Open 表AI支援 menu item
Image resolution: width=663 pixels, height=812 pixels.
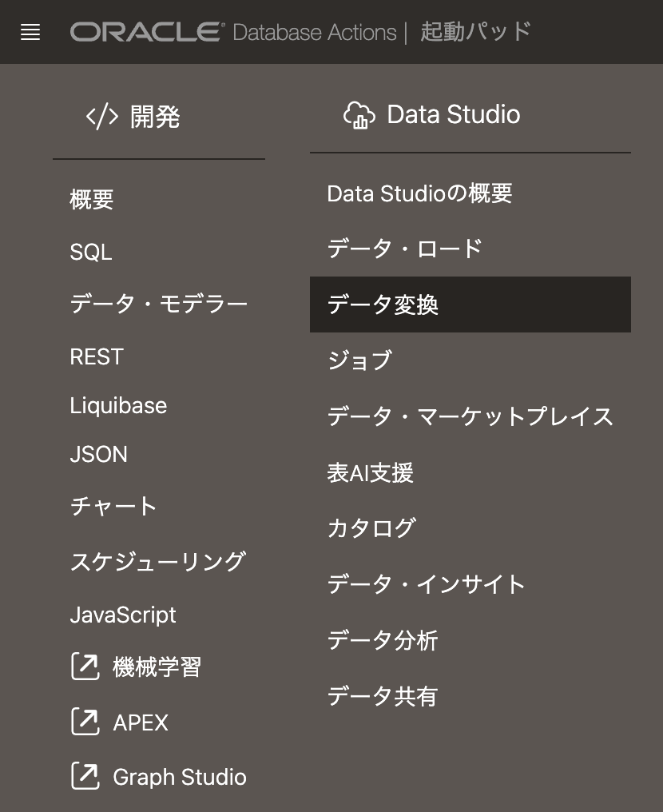pos(370,473)
